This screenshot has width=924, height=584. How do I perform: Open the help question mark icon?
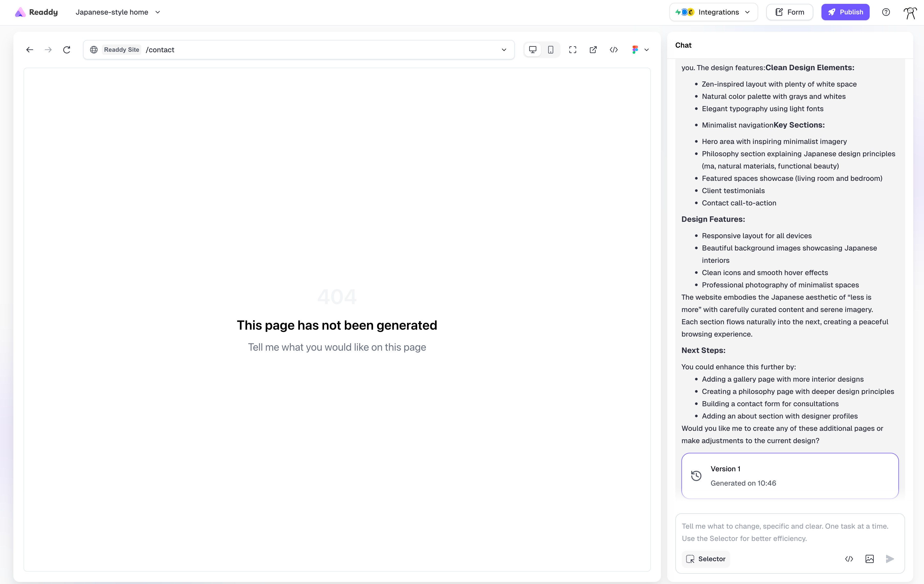point(886,12)
